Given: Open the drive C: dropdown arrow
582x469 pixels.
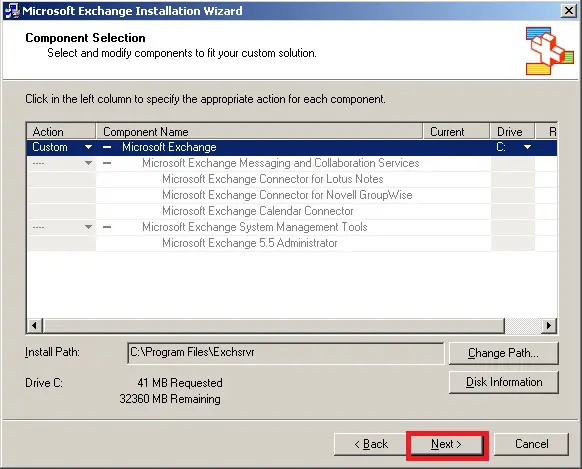Looking at the screenshot, I should [527, 147].
